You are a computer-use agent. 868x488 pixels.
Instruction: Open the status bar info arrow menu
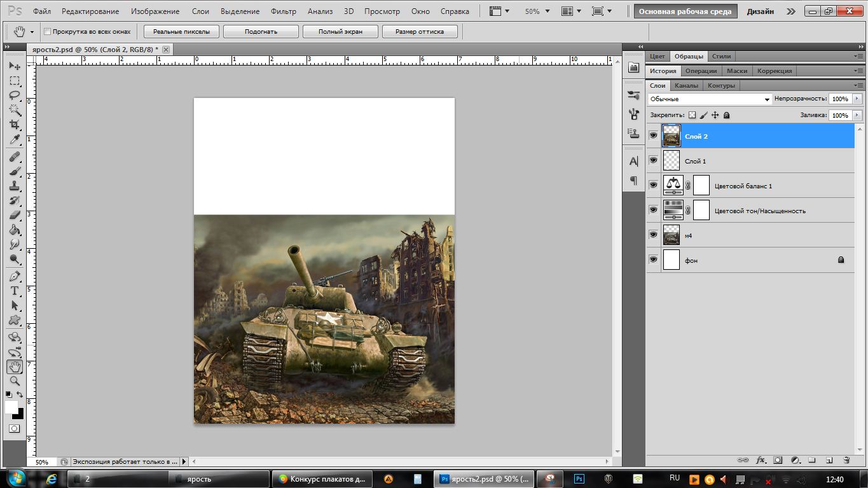click(x=184, y=461)
